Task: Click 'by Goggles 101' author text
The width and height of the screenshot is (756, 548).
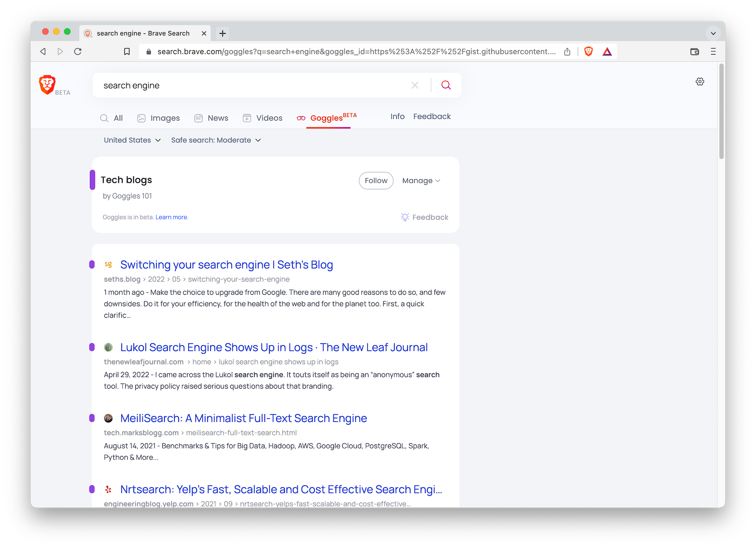Action: 127,196
